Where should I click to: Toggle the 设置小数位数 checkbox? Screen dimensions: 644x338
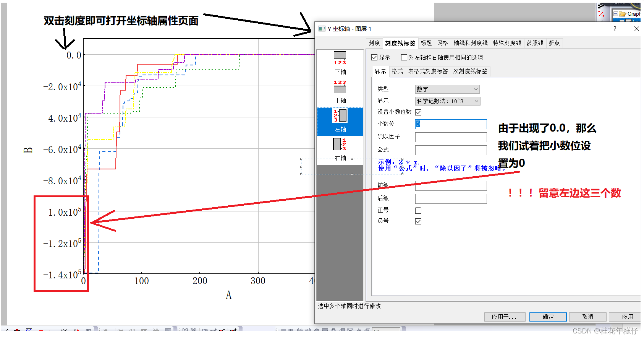pyautogui.click(x=418, y=112)
